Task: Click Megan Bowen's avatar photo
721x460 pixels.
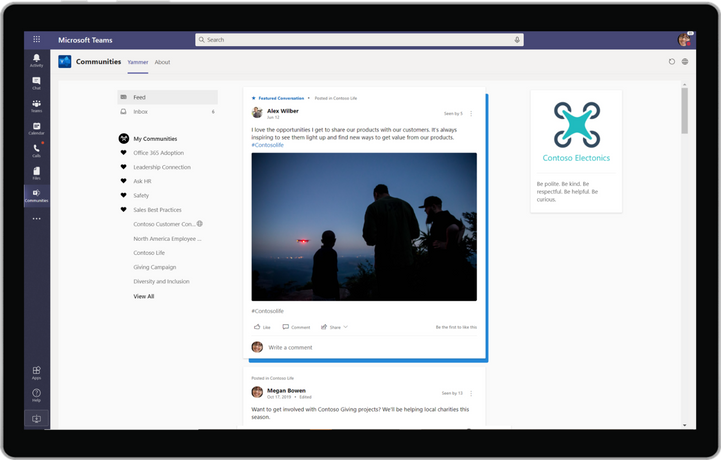Action: (257, 392)
